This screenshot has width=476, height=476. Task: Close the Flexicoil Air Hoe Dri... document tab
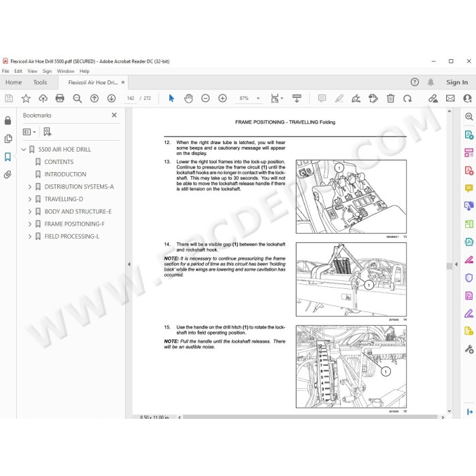123,82
